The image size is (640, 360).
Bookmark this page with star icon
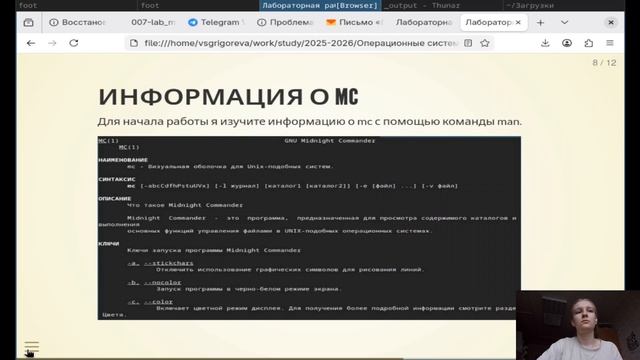pyautogui.click(x=485, y=43)
